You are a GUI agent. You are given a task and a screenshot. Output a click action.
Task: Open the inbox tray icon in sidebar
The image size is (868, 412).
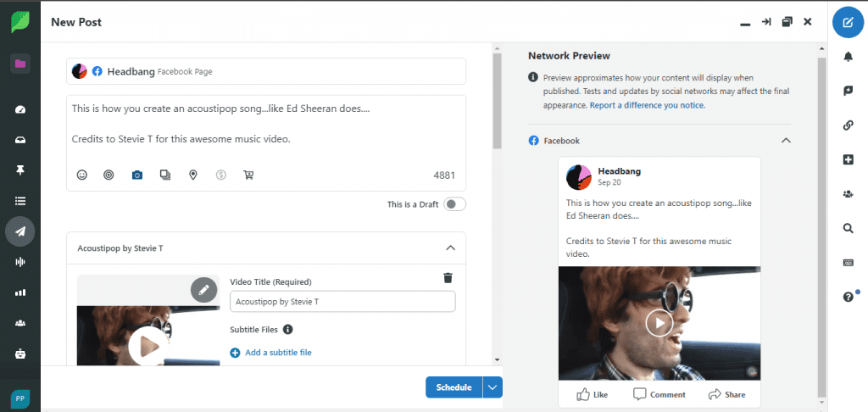click(20, 140)
